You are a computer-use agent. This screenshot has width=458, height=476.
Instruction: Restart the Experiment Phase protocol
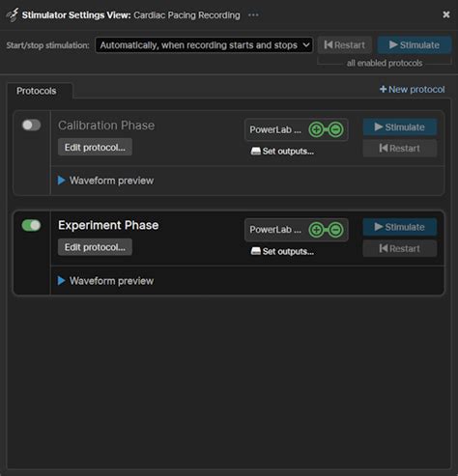click(x=400, y=248)
